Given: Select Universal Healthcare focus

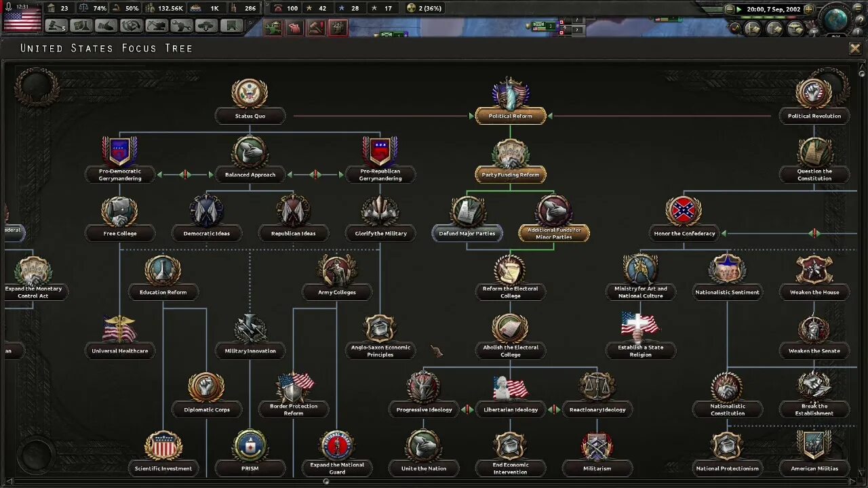Looking at the screenshot, I should pos(120,350).
